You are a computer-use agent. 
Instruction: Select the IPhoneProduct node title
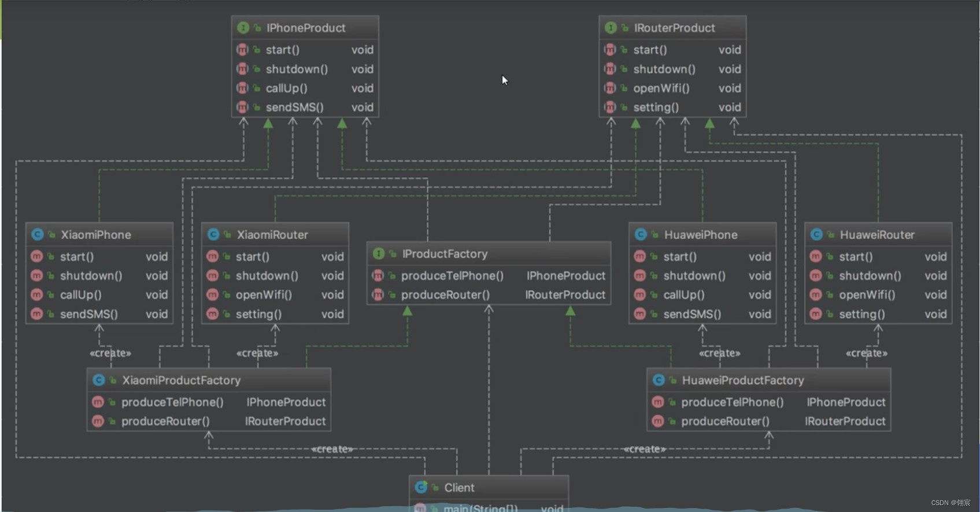pyautogui.click(x=306, y=28)
